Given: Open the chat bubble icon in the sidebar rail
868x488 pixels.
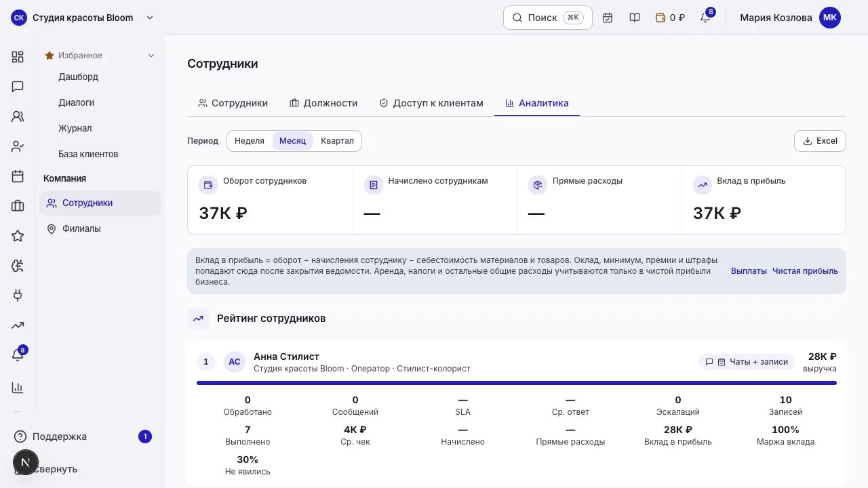Looking at the screenshot, I should point(18,87).
